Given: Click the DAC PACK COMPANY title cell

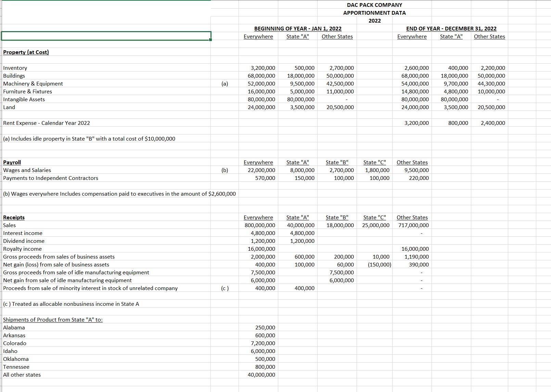Looking at the screenshot, I should point(374,5).
